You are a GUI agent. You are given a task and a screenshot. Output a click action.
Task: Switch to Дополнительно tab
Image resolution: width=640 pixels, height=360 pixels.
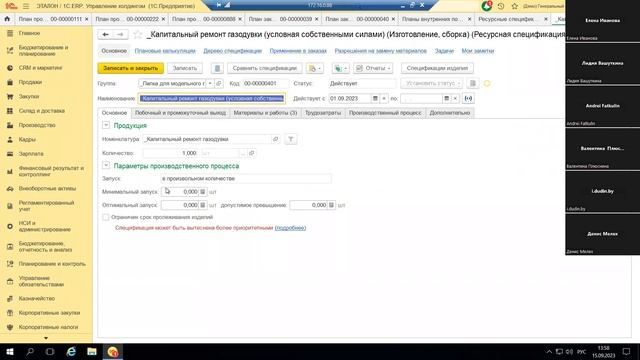coord(450,113)
